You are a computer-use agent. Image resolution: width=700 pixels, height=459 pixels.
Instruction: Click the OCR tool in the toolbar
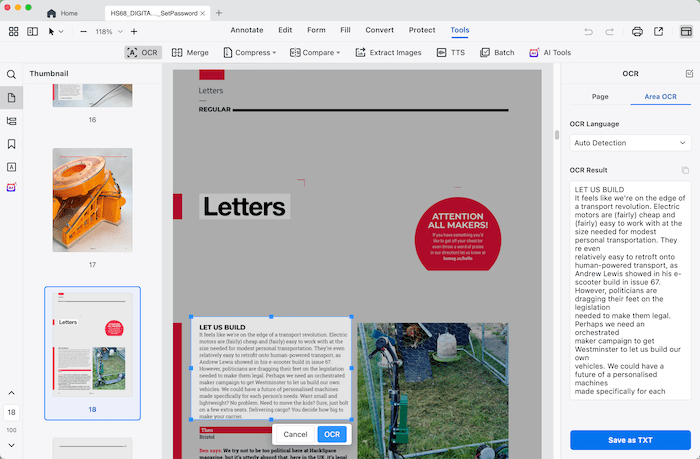(x=144, y=52)
